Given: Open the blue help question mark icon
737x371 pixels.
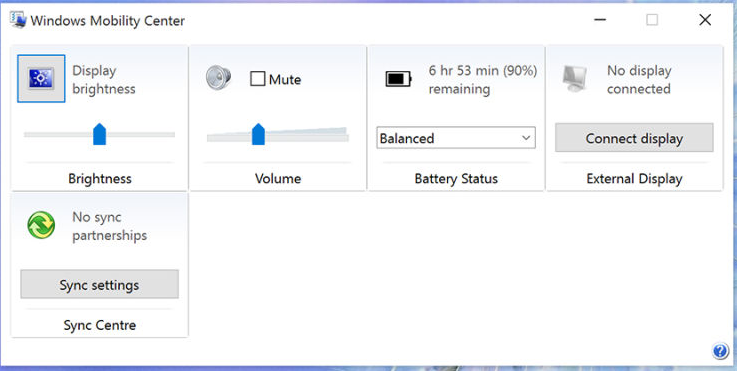Looking at the screenshot, I should (720, 351).
